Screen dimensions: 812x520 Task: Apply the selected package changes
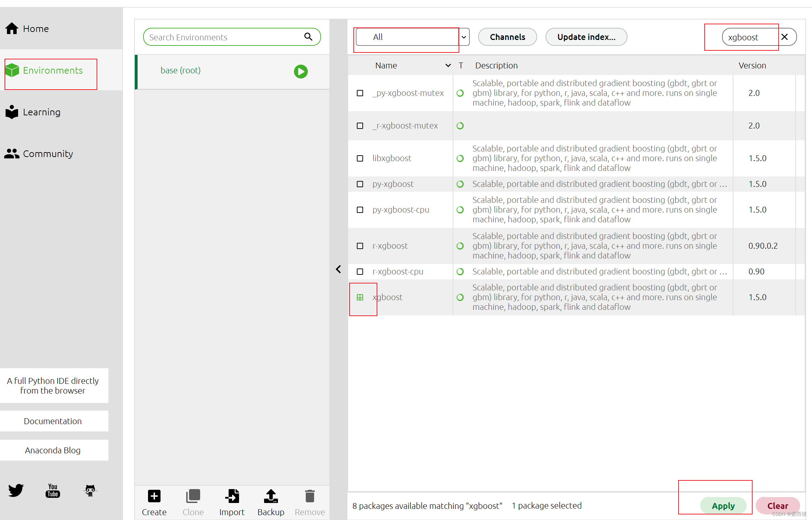pyautogui.click(x=723, y=506)
